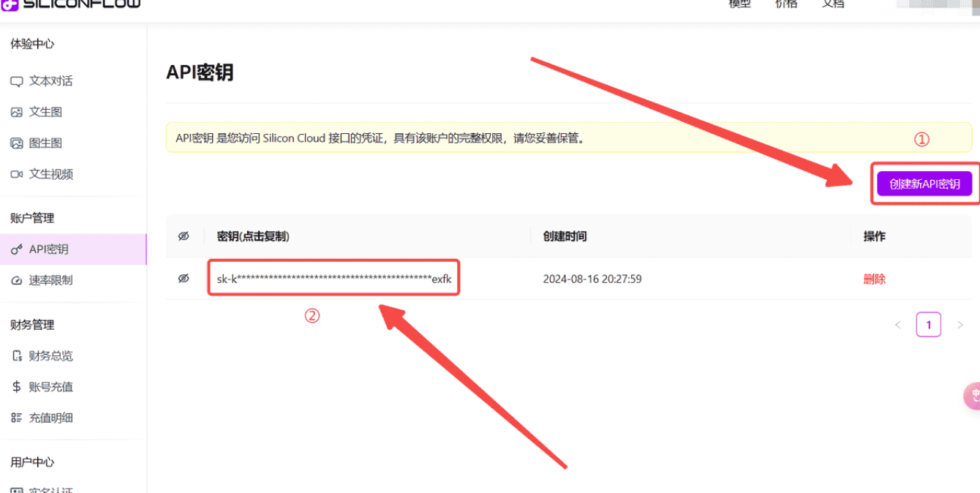Copy the masked sk-k…exfk key
Image resolution: width=980 pixels, height=493 pixels.
pyautogui.click(x=334, y=279)
